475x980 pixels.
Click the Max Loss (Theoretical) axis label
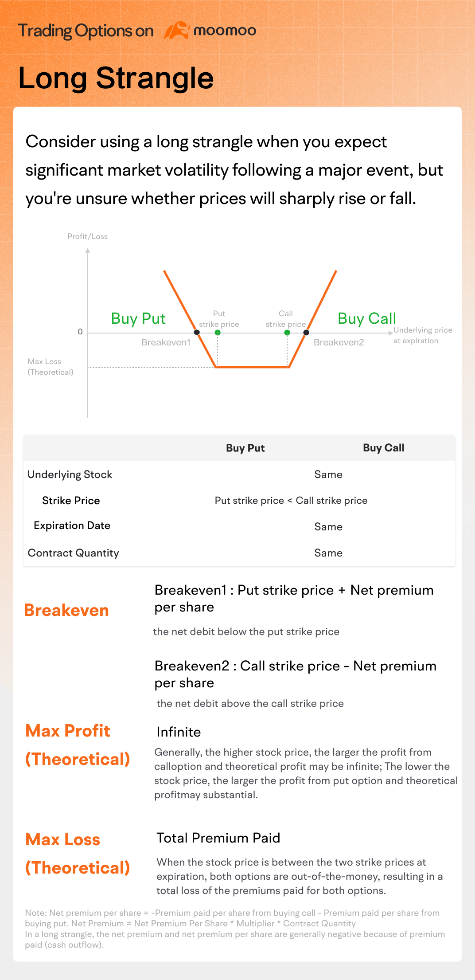coord(51,367)
